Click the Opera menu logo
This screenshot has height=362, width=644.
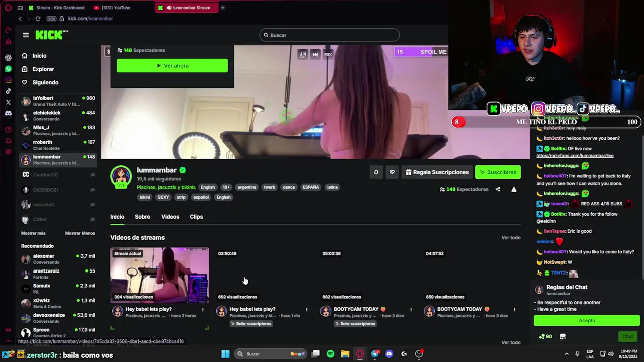[x=7, y=8]
